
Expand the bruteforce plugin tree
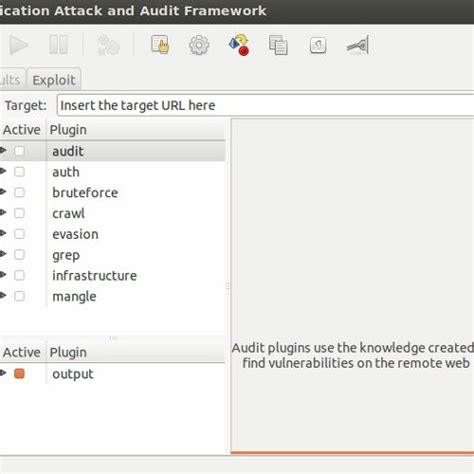coord(3,192)
